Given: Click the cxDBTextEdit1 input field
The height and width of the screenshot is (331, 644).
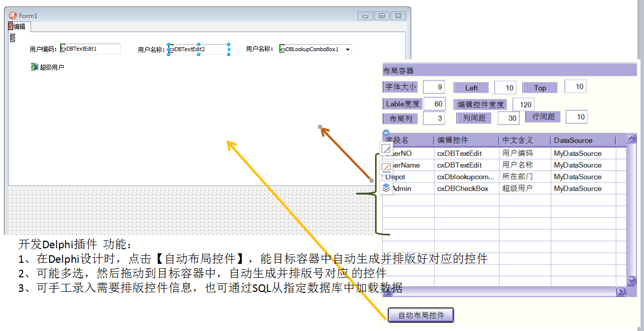Looking at the screenshot, I should pos(90,49).
